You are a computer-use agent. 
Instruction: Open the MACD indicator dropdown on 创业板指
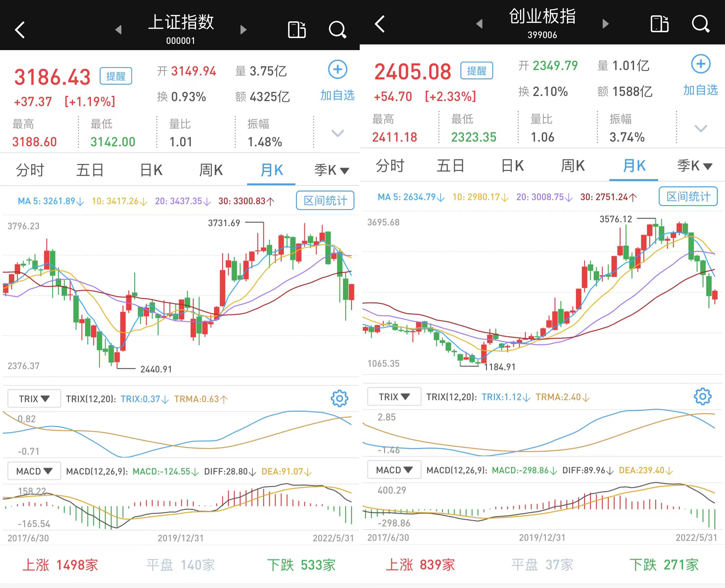pos(394,470)
